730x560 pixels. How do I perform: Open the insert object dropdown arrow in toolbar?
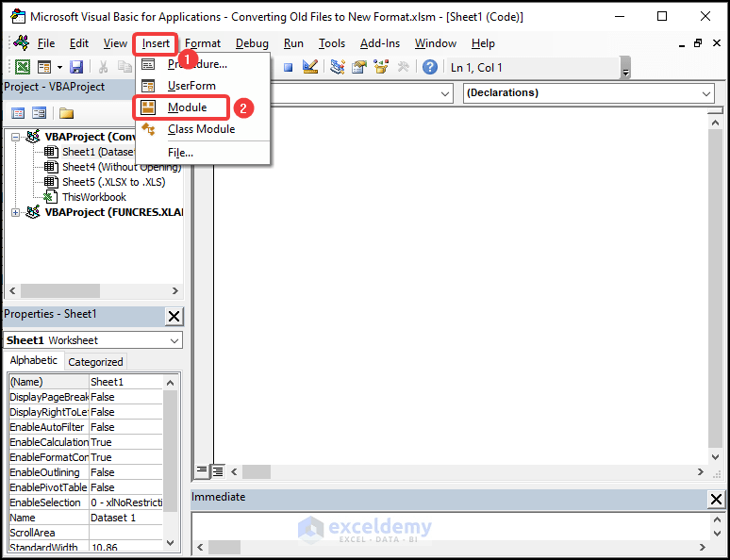pyautogui.click(x=59, y=68)
